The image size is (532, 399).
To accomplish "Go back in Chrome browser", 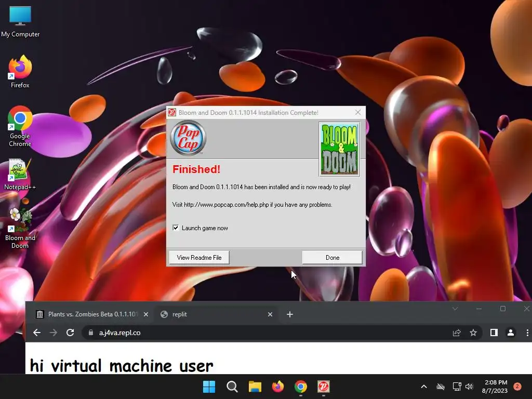I will click(37, 332).
